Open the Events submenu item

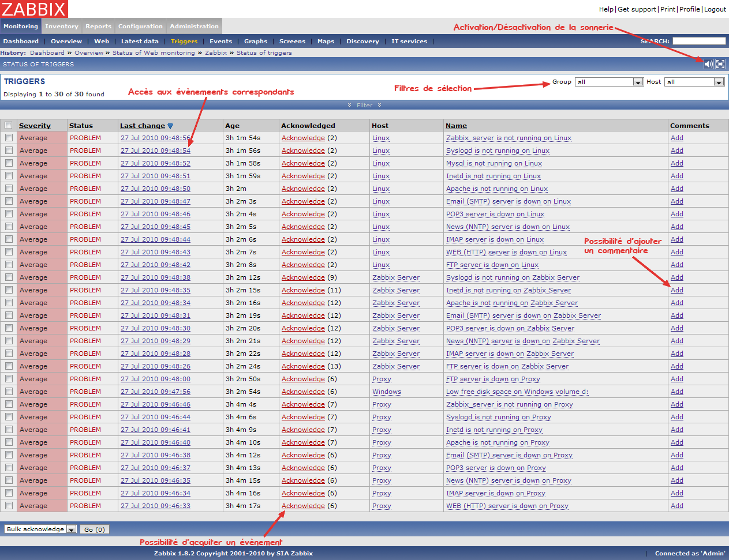click(x=220, y=41)
